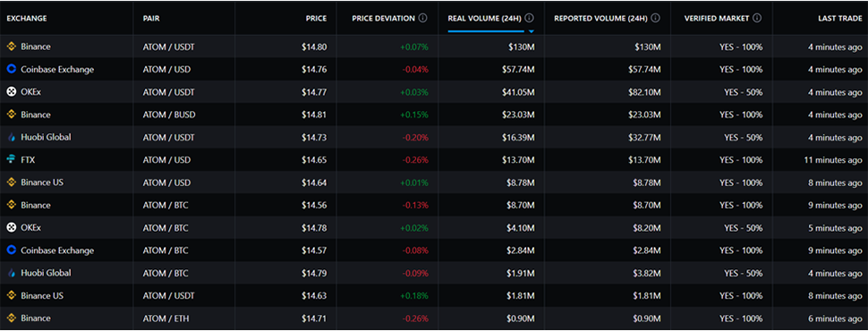Screen dimensions: 868x331
Task: Open the Binance ATOM / BUSD exchange link
Action: (x=36, y=115)
